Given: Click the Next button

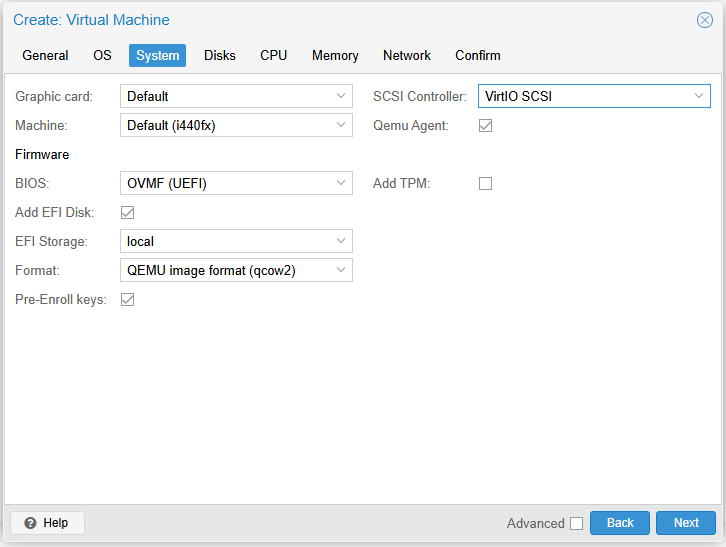Looking at the screenshot, I should pos(686,523).
